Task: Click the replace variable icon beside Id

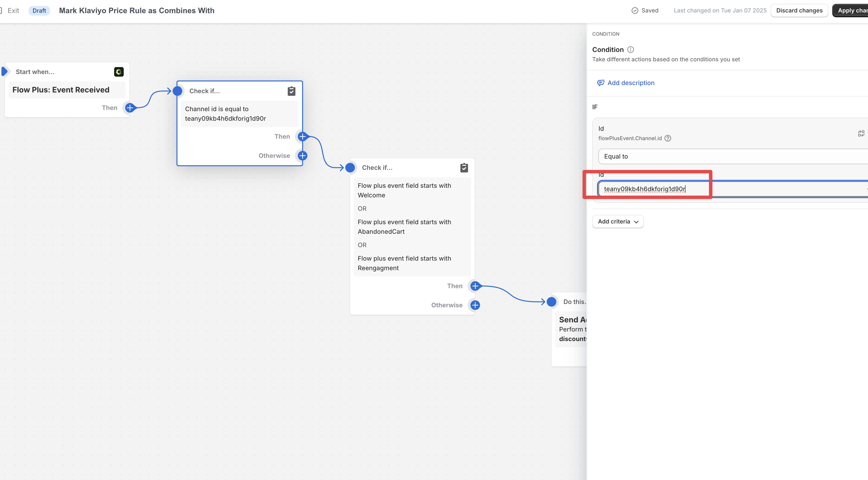Action: point(861,134)
